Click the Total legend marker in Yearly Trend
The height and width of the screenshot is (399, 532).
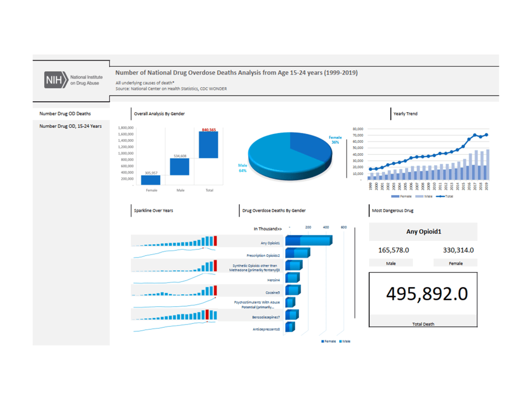pyautogui.click(x=440, y=196)
